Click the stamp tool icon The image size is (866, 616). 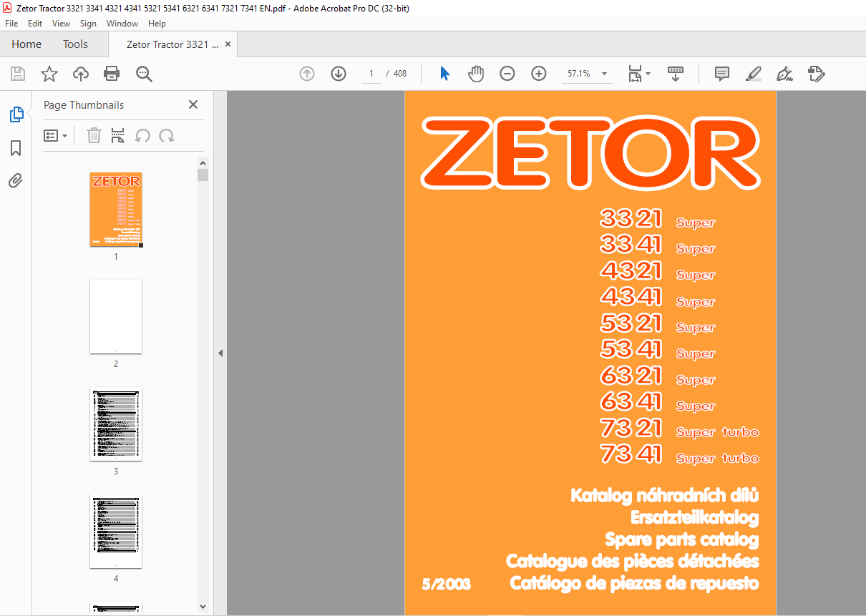(x=817, y=74)
